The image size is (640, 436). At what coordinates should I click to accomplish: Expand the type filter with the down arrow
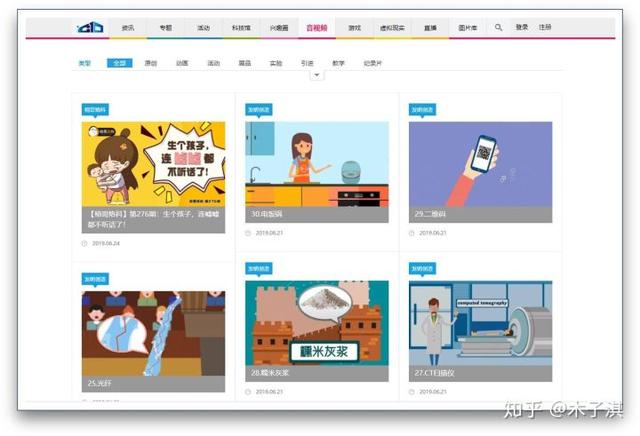tap(317, 75)
